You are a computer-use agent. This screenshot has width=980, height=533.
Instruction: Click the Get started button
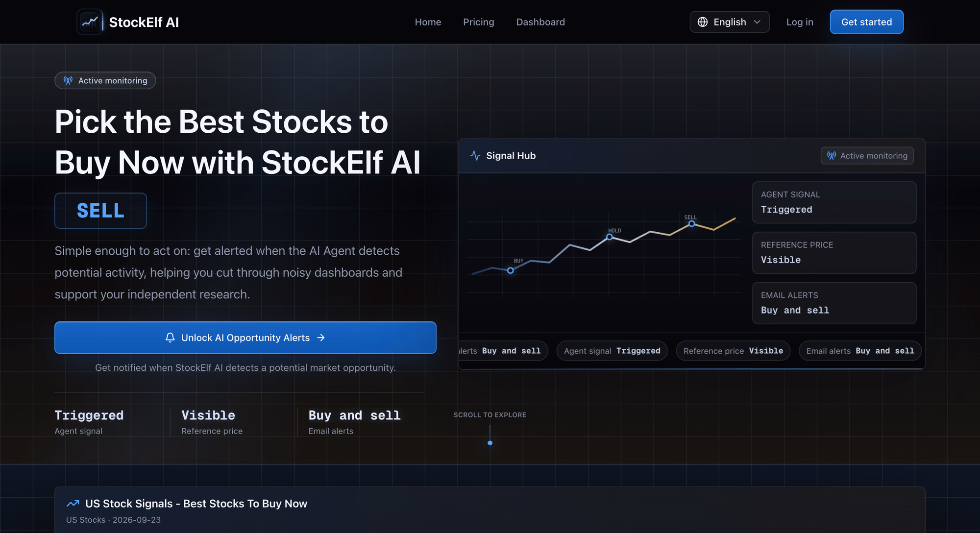(866, 22)
